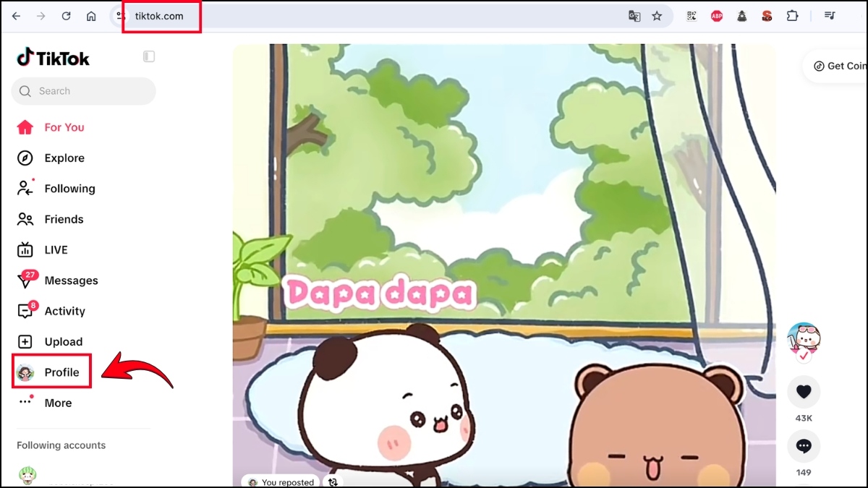Like the video with the heart icon

coord(804,393)
